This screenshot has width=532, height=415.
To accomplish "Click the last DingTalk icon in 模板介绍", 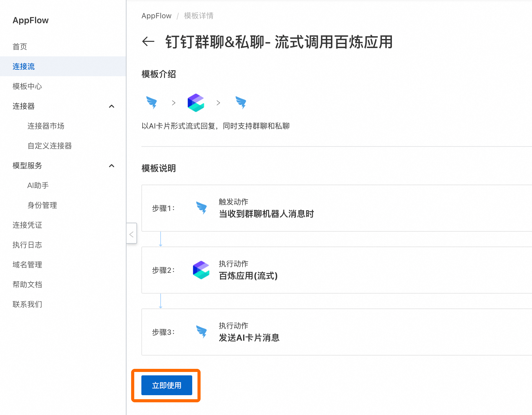I will click(241, 103).
